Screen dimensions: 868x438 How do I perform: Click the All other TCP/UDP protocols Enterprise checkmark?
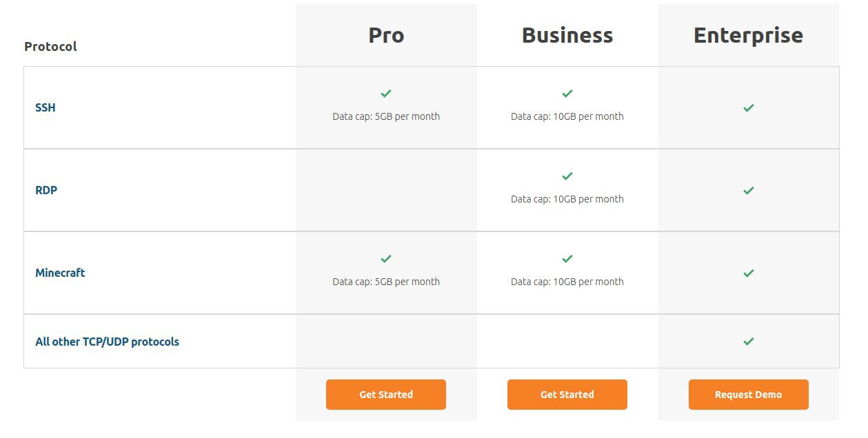coord(749,342)
